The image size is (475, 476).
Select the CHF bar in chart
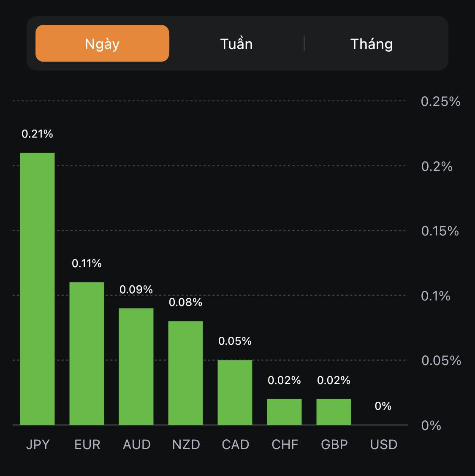coord(284,411)
